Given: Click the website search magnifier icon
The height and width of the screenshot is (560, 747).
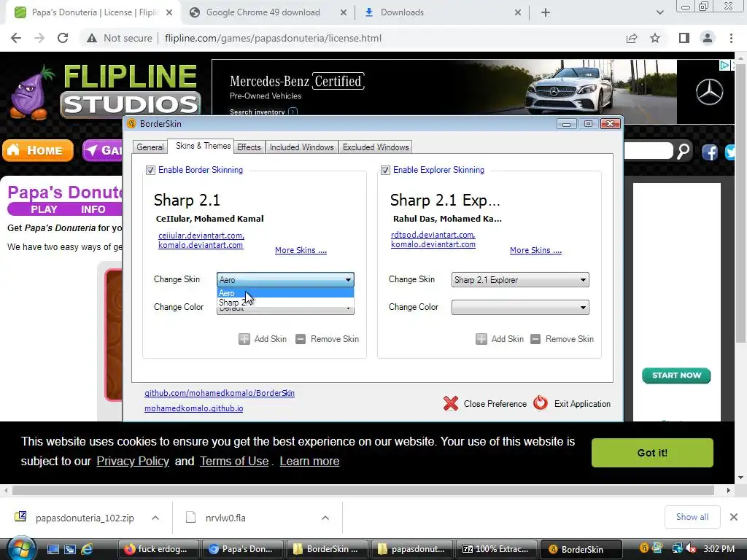Looking at the screenshot, I should click(683, 152).
